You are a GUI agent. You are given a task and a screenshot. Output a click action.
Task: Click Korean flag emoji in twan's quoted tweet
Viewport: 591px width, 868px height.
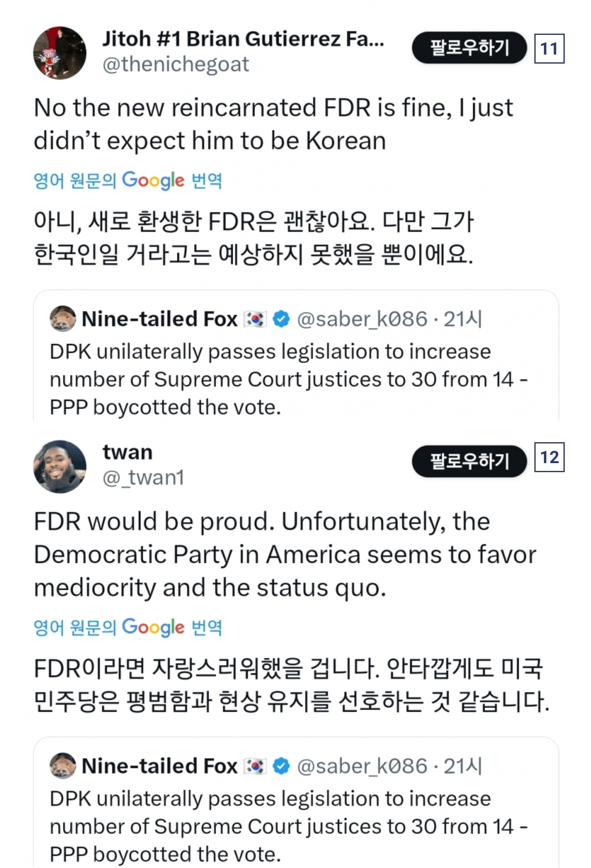click(255, 766)
